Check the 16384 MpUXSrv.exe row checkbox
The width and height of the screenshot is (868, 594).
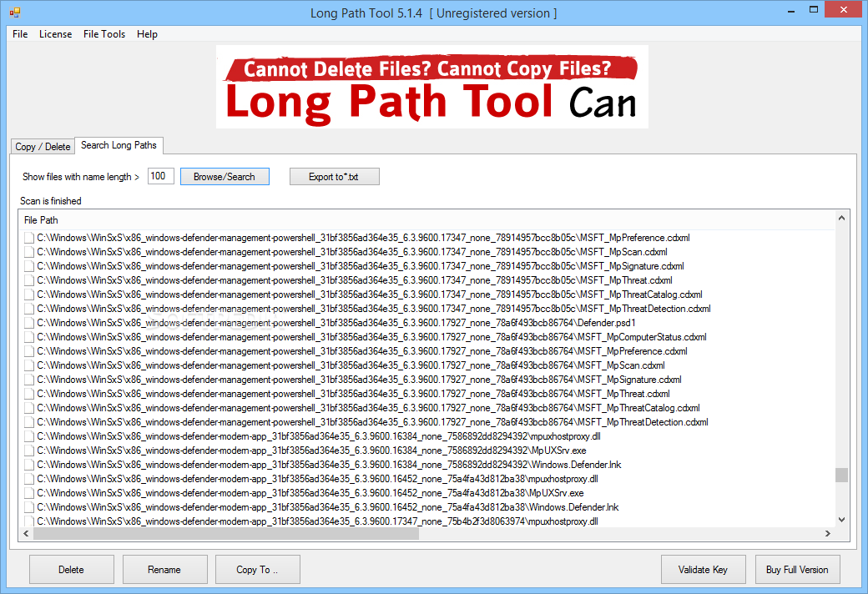[x=29, y=451]
